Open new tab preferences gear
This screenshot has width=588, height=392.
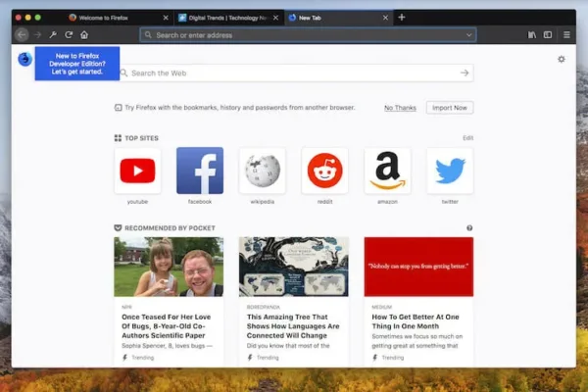tap(562, 59)
